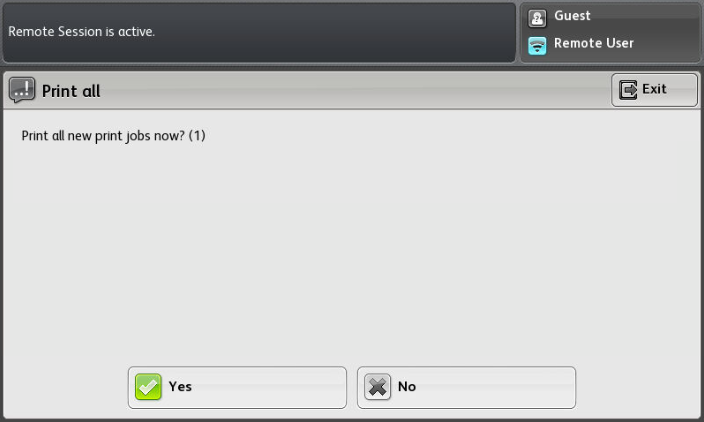Image resolution: width=704 pixels, height=422 pixels.
Task: Confirm printing with the Yes button
Action: click(237, 387)
